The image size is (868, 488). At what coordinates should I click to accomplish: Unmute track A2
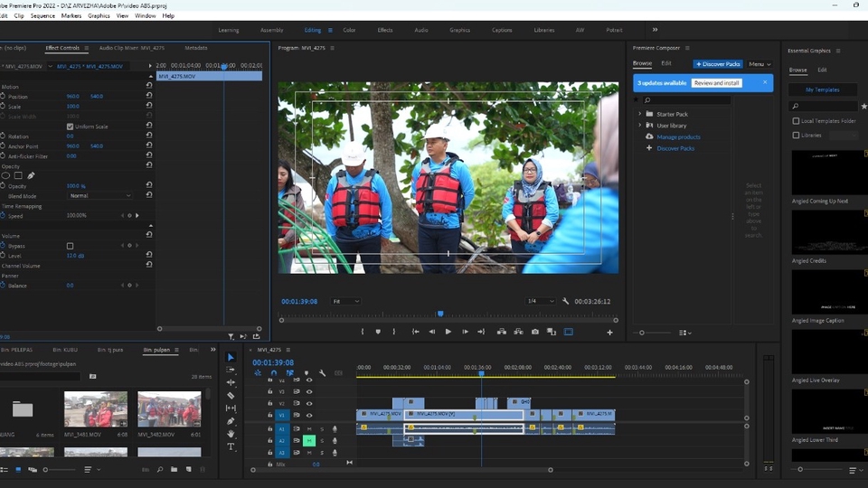309,441
